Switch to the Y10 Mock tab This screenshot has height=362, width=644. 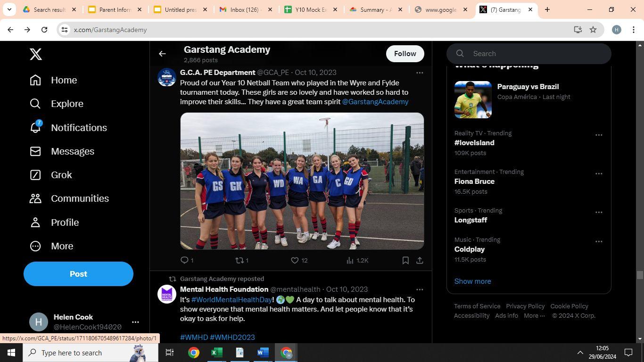pyautogui.click(x=311, y=9)
